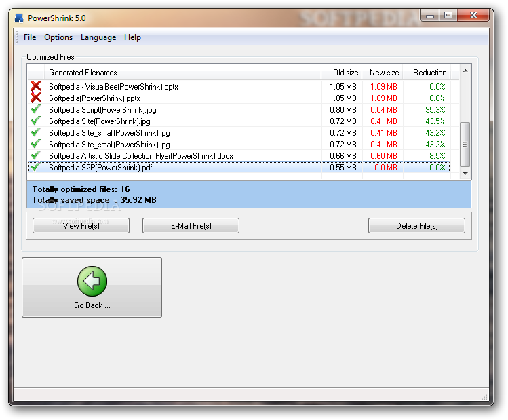
Task: Click green check for Softpedia Script jpg
Action: click(x=36, y=109)
